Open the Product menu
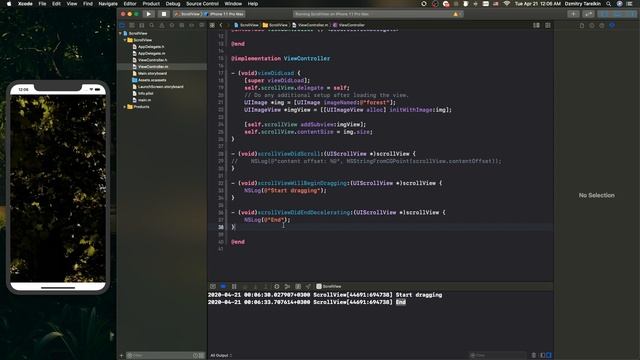 coord(151,4)
